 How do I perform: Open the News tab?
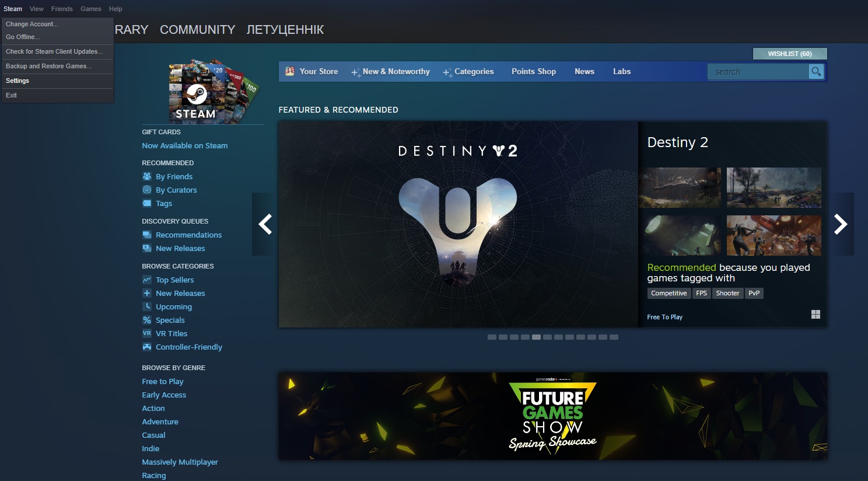click(584, 71)
